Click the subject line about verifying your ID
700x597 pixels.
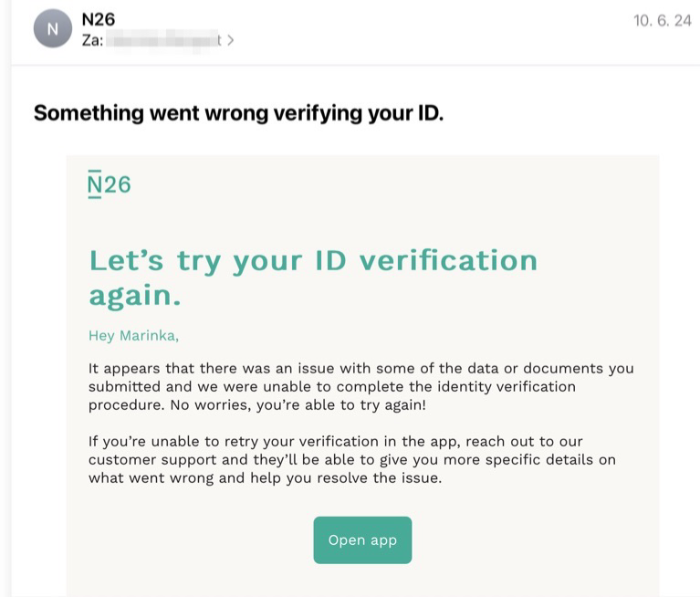coord(239,113)
